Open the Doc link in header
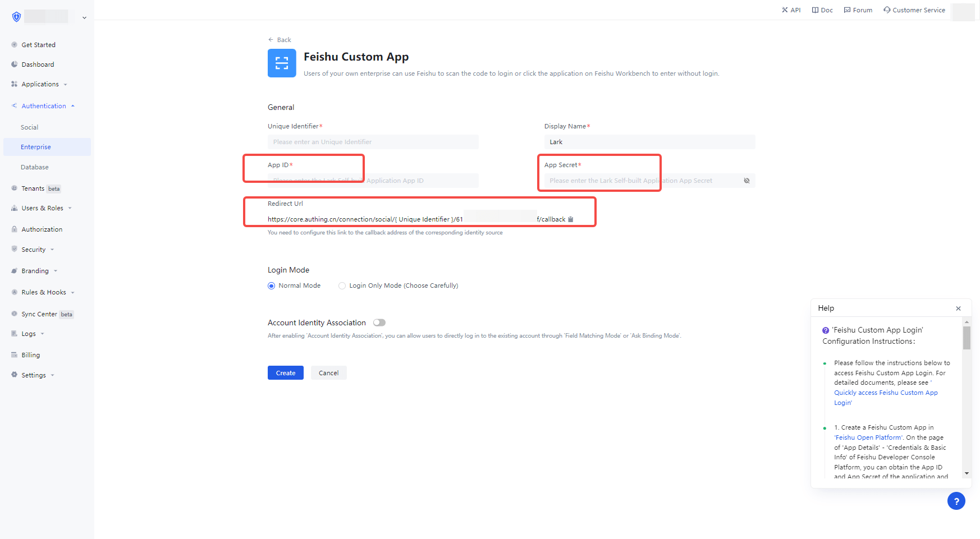Screen dimensions: 980x539 (x=822, y=10)
